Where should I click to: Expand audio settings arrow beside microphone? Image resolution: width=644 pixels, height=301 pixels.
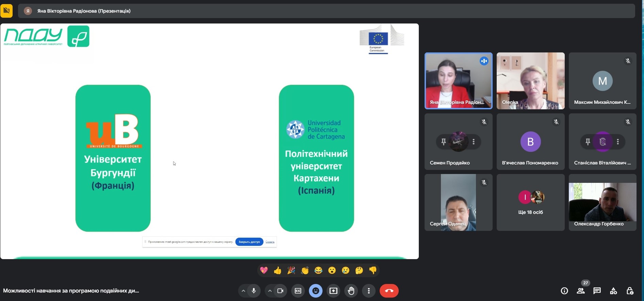[x=243, y=291]
